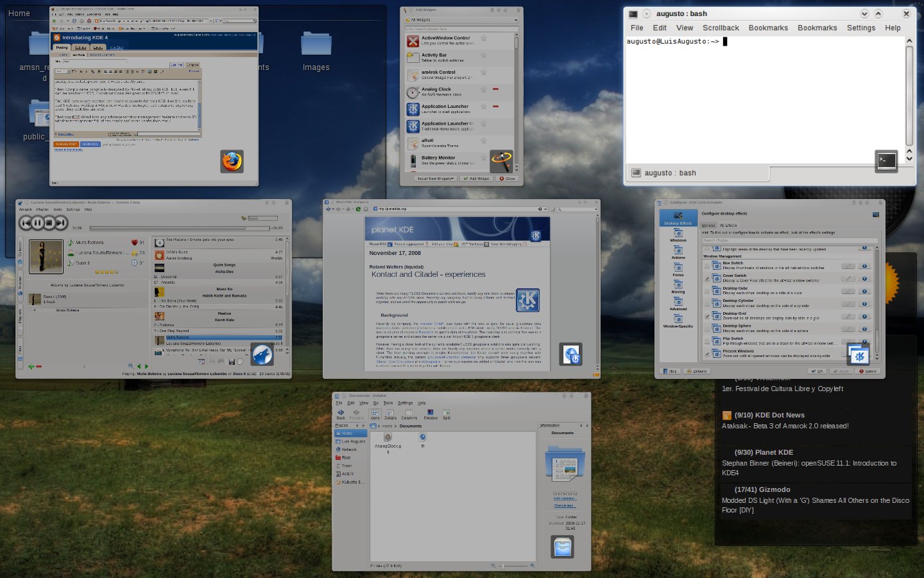Click the Actions category in the Configure sidebar
This screenshot has height=578, width=924.
point(678,252)
